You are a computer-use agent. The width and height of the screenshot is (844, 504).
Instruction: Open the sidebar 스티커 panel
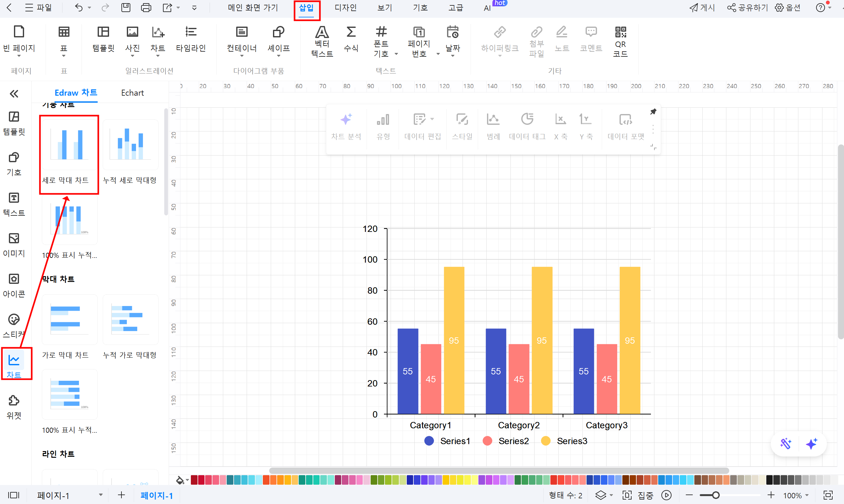[14, 326]
